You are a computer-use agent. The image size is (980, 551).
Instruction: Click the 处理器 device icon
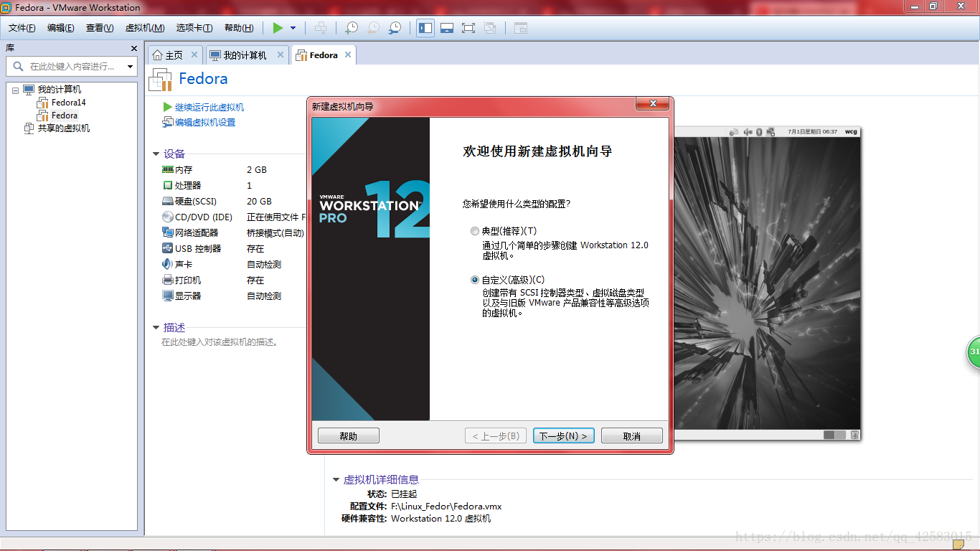coord(168,186)
